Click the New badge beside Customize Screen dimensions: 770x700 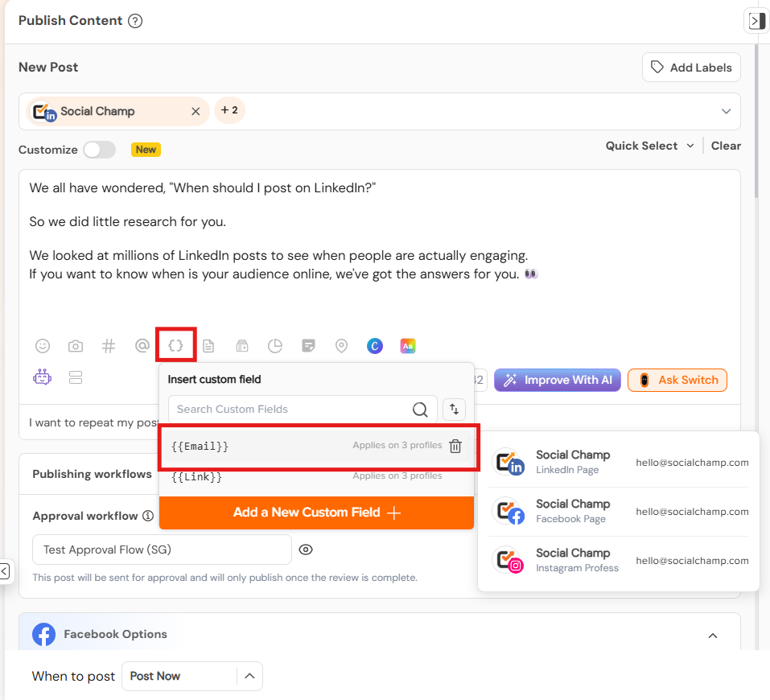click(x=146, y=150)
